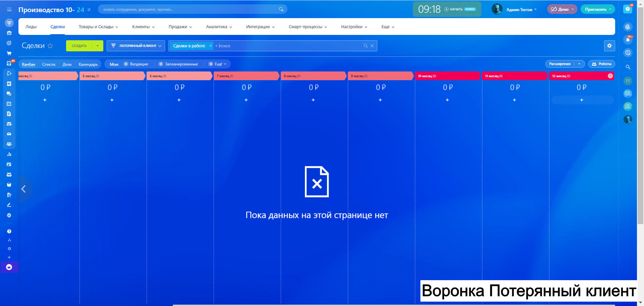Click the Расширения button
Viewport: 644px width, 306px height.
[x=560, y=64]
